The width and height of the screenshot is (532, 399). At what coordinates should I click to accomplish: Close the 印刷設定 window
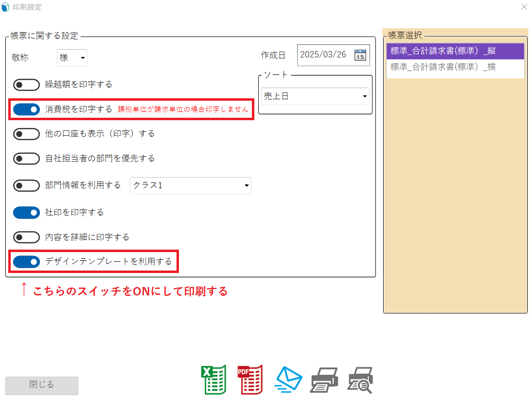point(524,7)
